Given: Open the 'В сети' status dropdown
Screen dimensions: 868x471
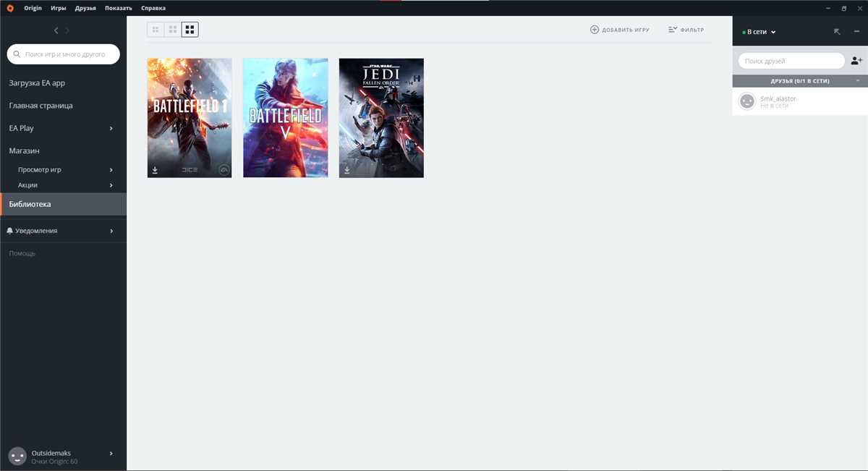Looking at the screenshot, I should pos(759,32).
